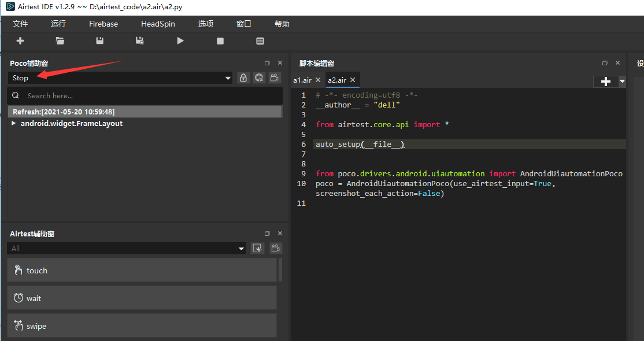Expand the android.widget.FrameLayout tree node
Viewport: 644px width, 341px height.
tap(13, 123)
